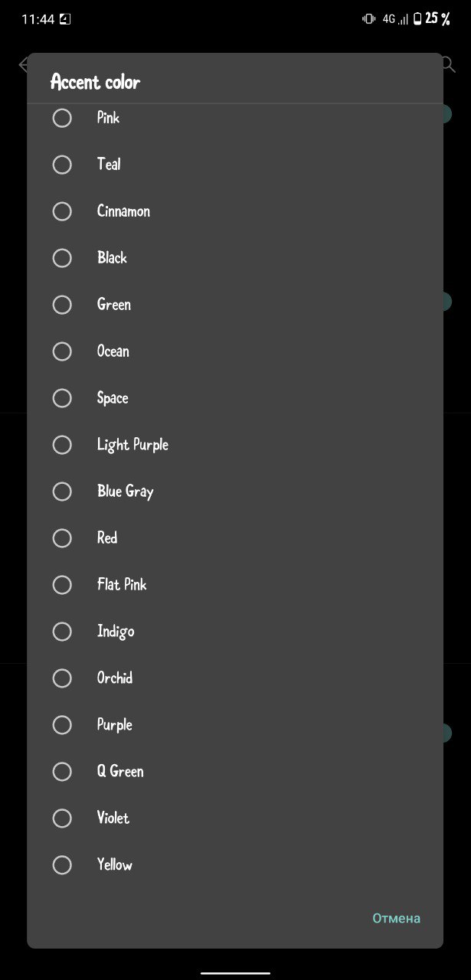Choose the Indigo accent color
The height and width of the screenshot is (980, 471).
235,632
